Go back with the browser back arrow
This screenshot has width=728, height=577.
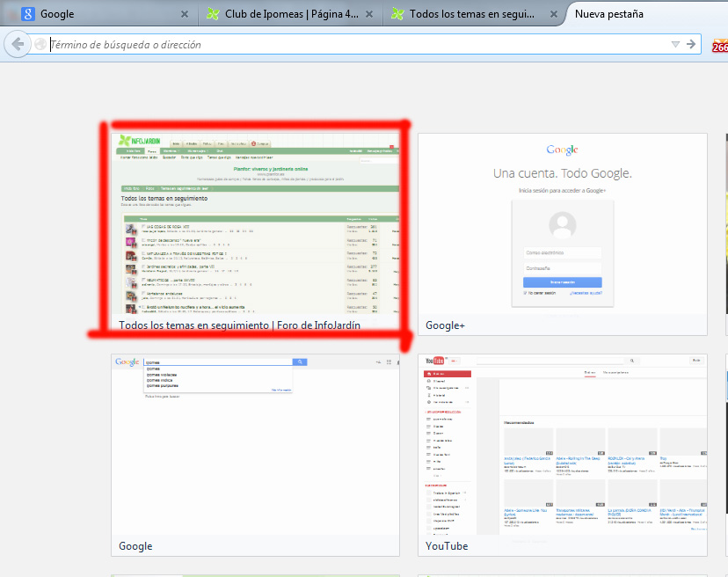(x=18, y=44)
